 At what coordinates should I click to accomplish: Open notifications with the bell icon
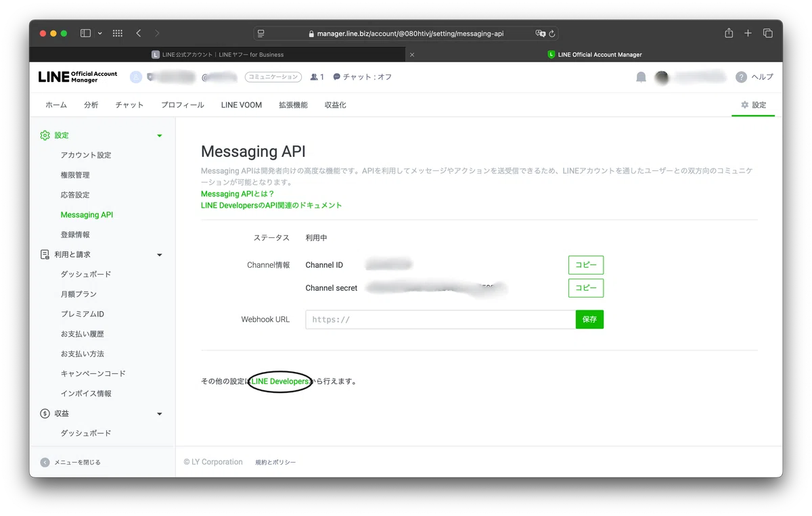tap(641, 77)
